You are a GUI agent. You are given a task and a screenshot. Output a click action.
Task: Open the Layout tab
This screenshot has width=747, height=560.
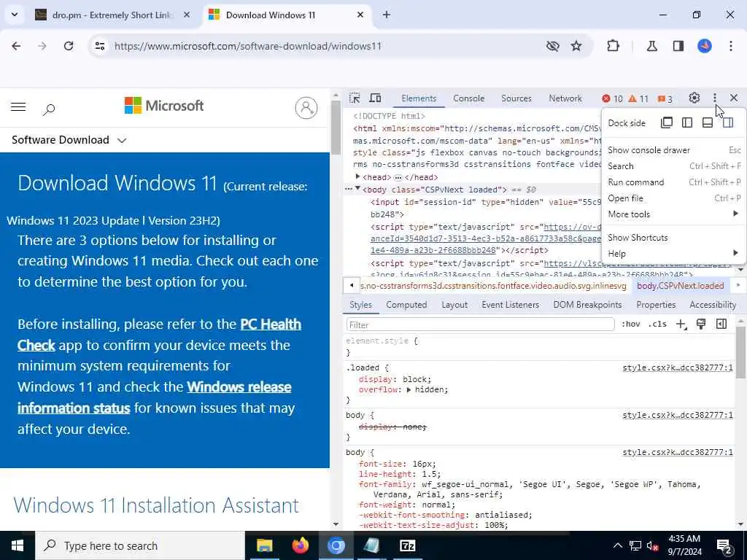(454, 305)
